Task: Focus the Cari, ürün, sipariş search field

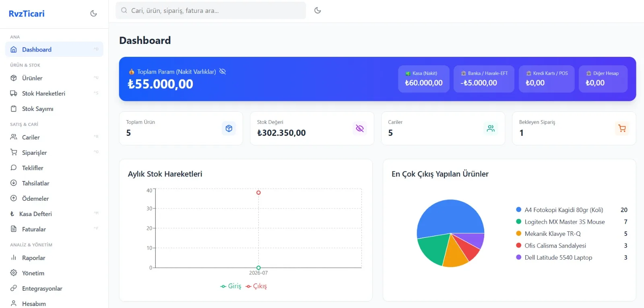Action: coord(211,10)
